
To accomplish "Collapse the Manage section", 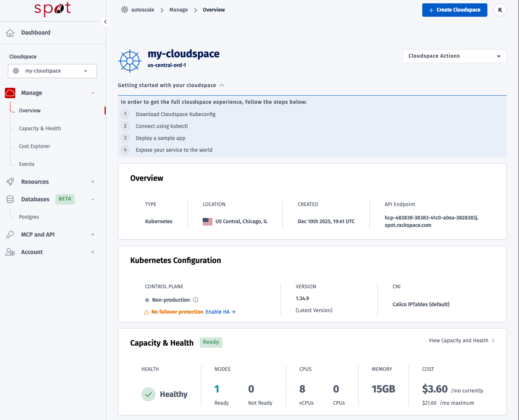I will [93, 93].
